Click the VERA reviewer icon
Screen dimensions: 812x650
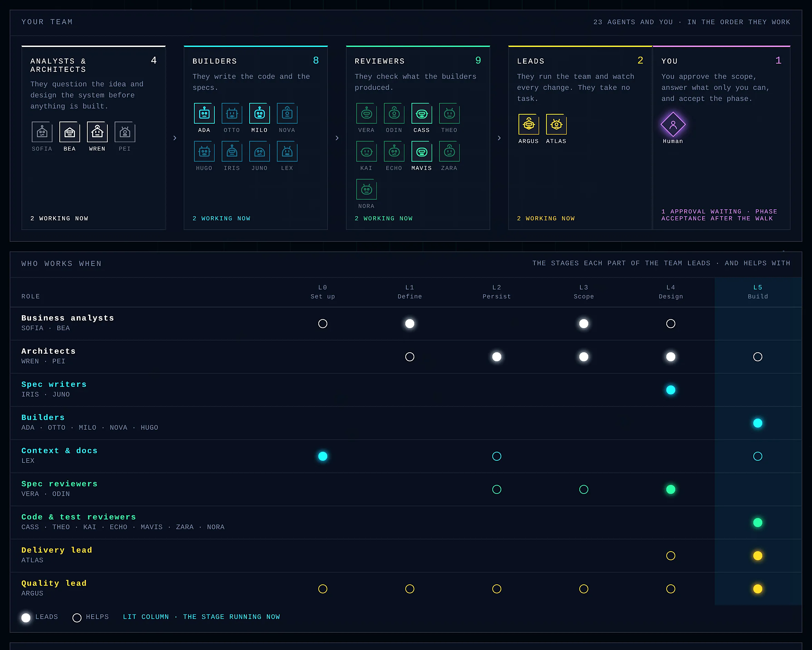366,113
